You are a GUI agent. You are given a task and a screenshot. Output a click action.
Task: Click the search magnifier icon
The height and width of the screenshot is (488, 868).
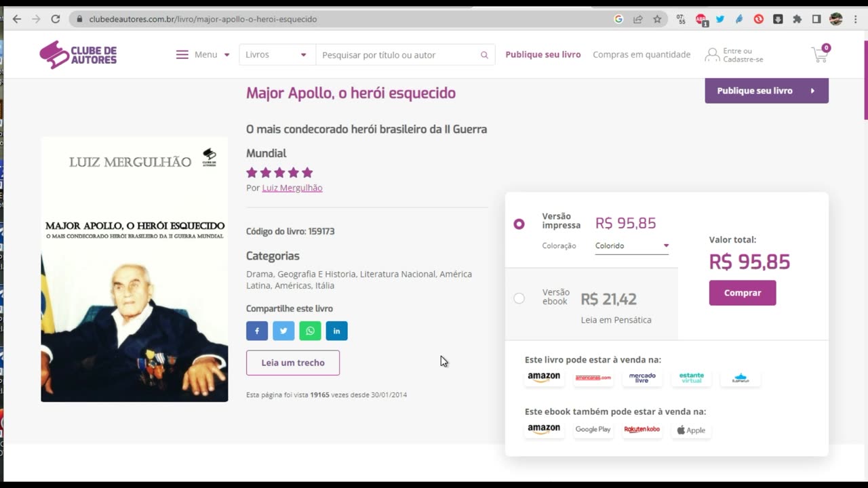(x=484, y=55)
